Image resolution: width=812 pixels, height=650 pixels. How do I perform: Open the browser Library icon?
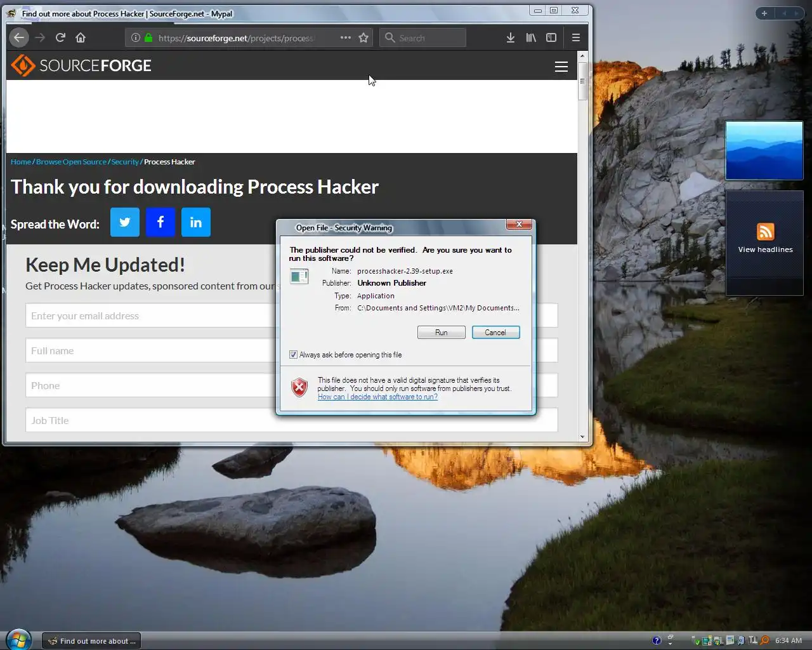pos(531,38)
